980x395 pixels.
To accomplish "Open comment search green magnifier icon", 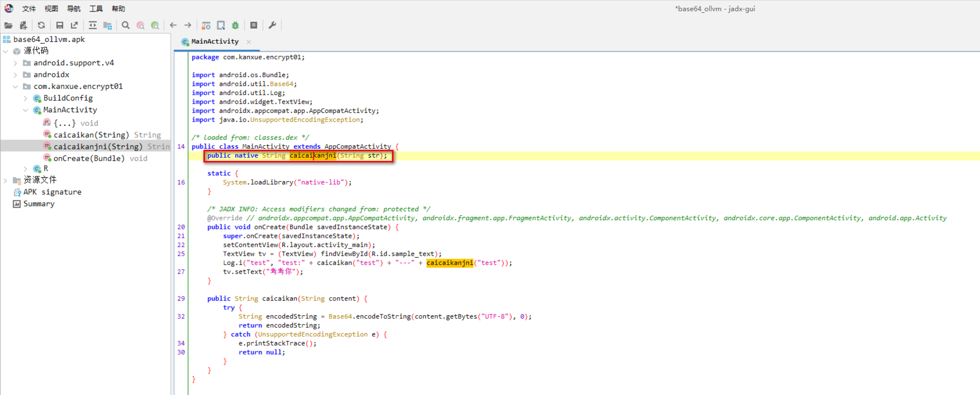I will [x=155, y=25].
